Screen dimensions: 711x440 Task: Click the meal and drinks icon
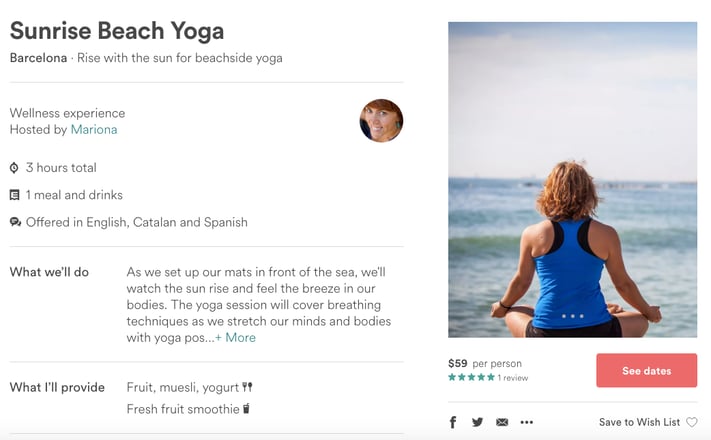click(15, 195)
